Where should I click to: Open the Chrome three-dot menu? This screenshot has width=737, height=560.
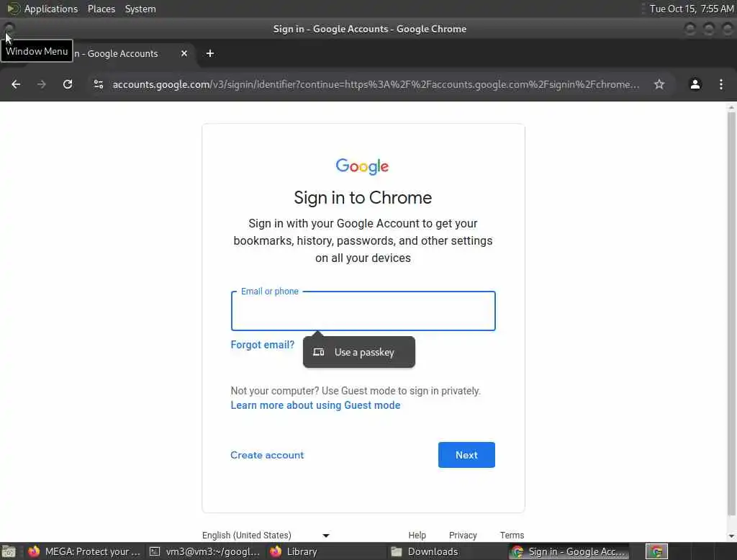tap(721, 84)
